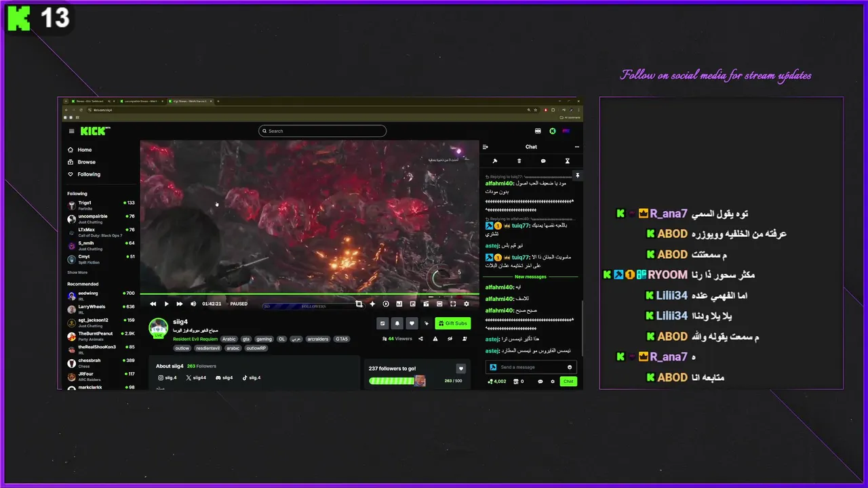868x488 pixels.
Task: Mute the stream volume speaker icon
Action: pos(193,304)
